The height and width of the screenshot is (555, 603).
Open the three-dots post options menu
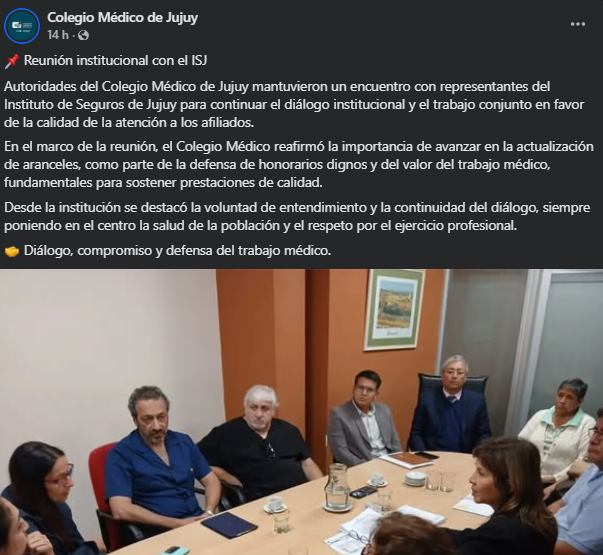tap(578, 24)
